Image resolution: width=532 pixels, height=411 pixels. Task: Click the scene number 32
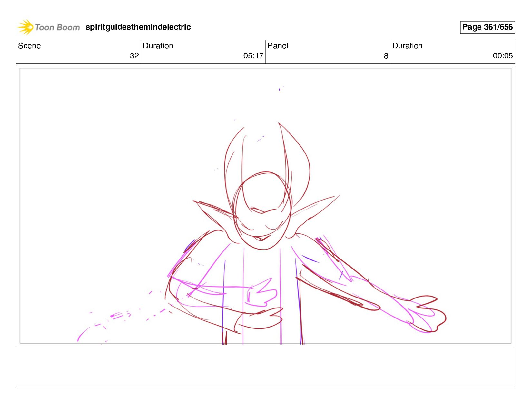pyautogui.click(x=134, y=56)
